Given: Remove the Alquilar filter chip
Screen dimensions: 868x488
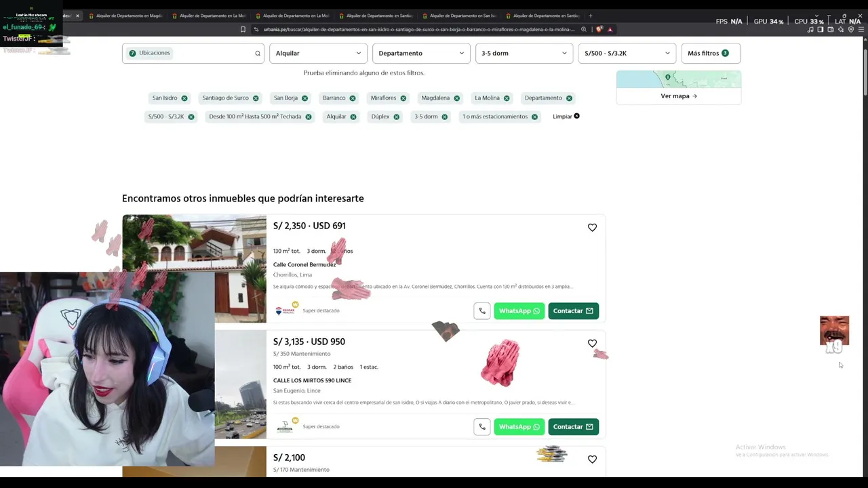Looking at the screenshot, I should click(x=353, y=117).
